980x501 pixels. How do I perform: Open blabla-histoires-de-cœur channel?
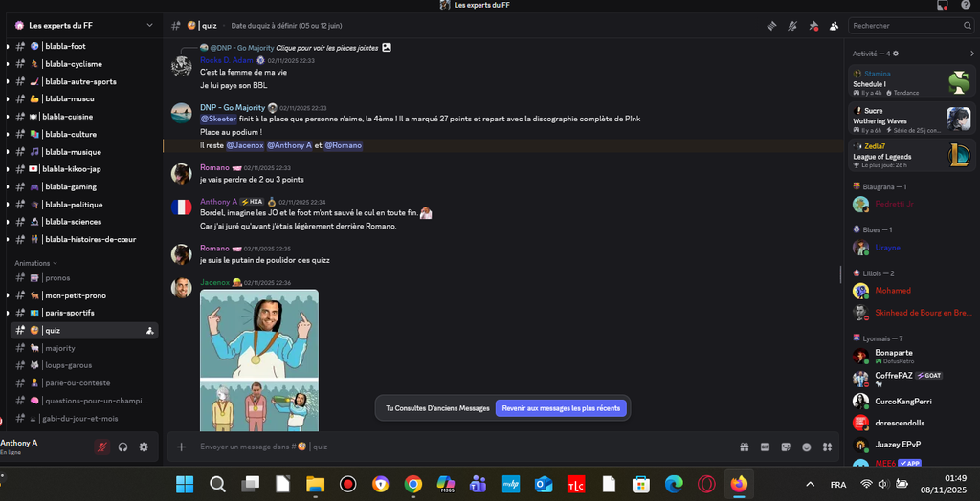84,239
